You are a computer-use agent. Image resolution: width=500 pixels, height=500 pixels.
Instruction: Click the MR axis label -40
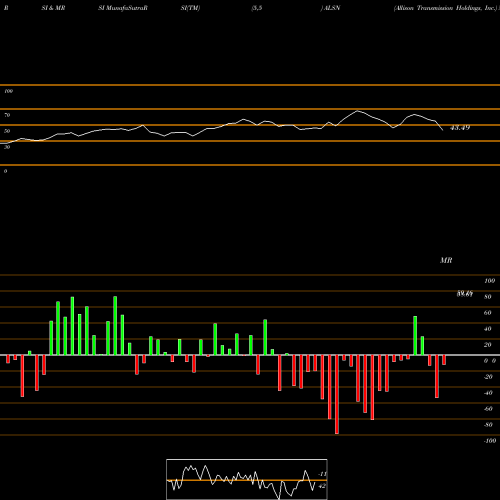(488, 393)
